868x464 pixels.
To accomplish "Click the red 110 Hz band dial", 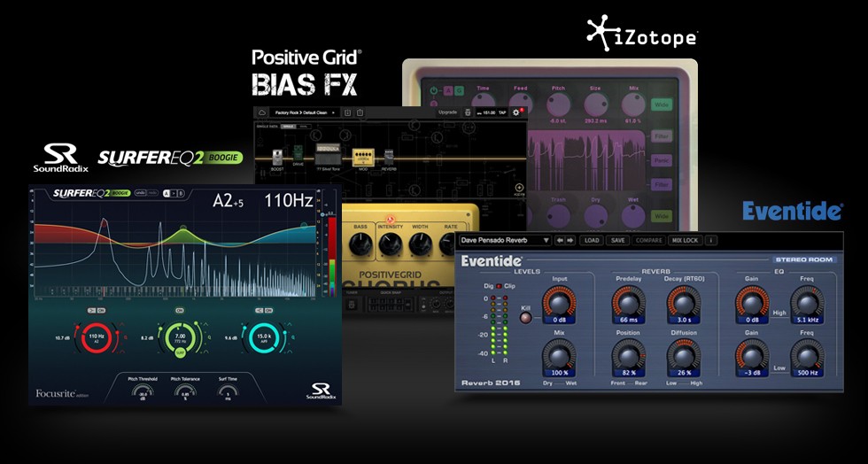I will coord(97,337).
